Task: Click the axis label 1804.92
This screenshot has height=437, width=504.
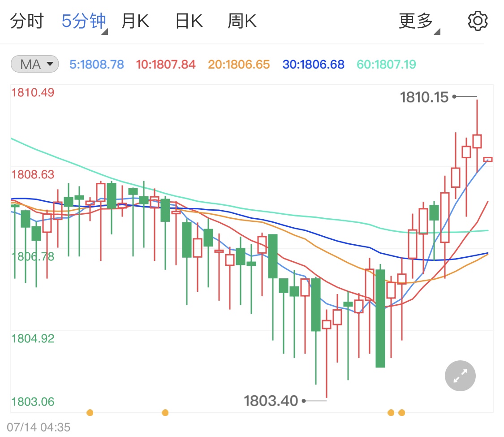Action: pyautogui.click(x=33, y=338)
